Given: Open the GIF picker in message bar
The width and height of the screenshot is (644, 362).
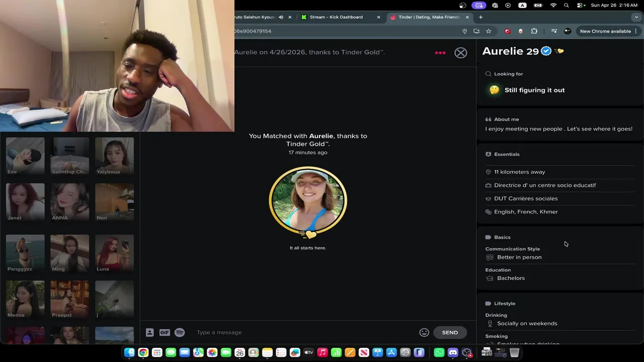Looking at the screenshot, I should click(165, 332).
